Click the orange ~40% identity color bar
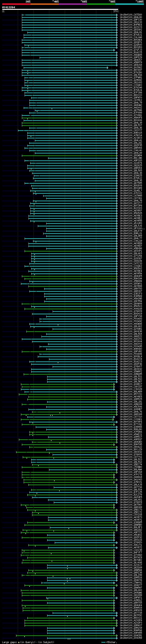This screenshot has height=644, width=146. coord(45,4)
